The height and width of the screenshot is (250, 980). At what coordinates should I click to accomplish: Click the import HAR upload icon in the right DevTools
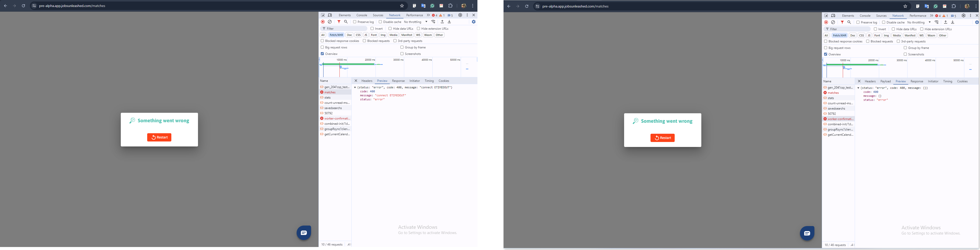[945, 22]
